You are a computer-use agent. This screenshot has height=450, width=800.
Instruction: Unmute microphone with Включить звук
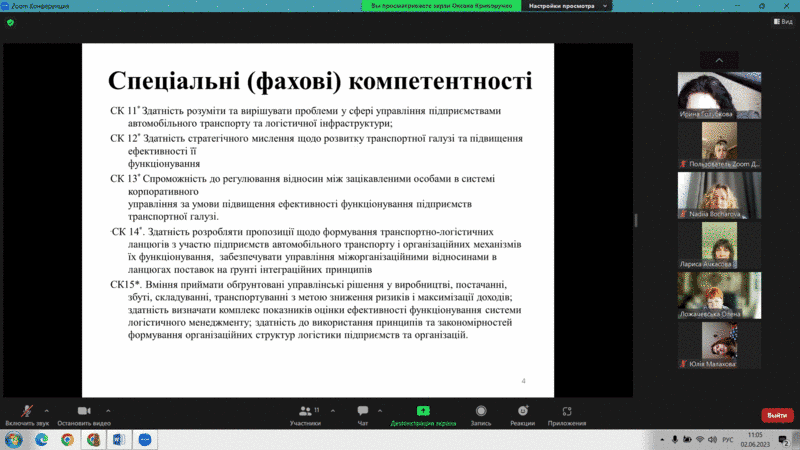point(25,411)
